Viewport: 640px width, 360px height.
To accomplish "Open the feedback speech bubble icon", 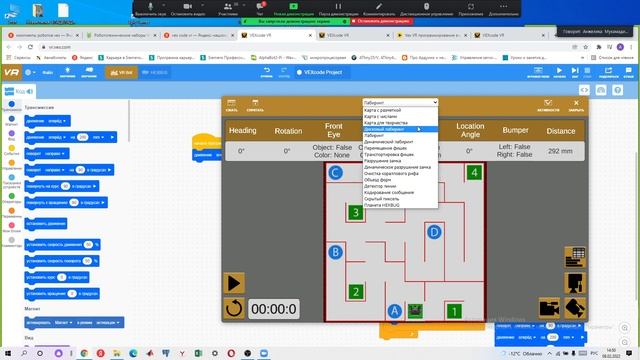I will pyautogui.click(x=629, y=72).
